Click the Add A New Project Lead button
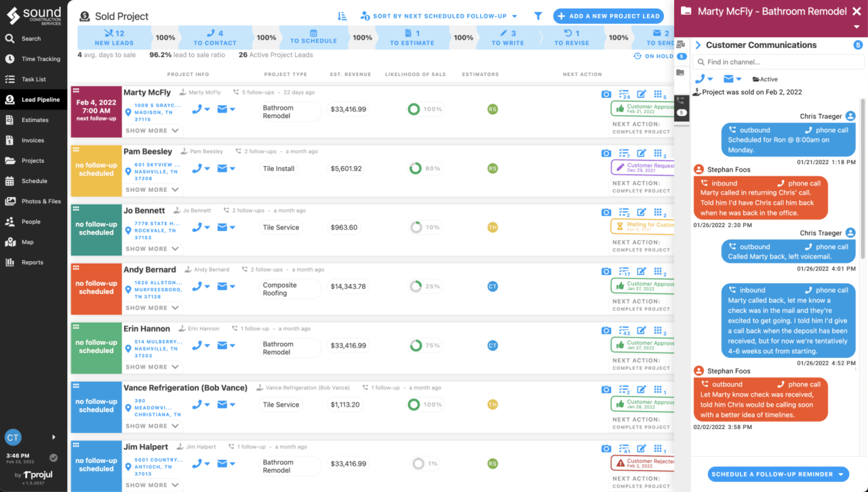This screenshot has width=868, height=492. pyautogui.click(x=608, y=16)
